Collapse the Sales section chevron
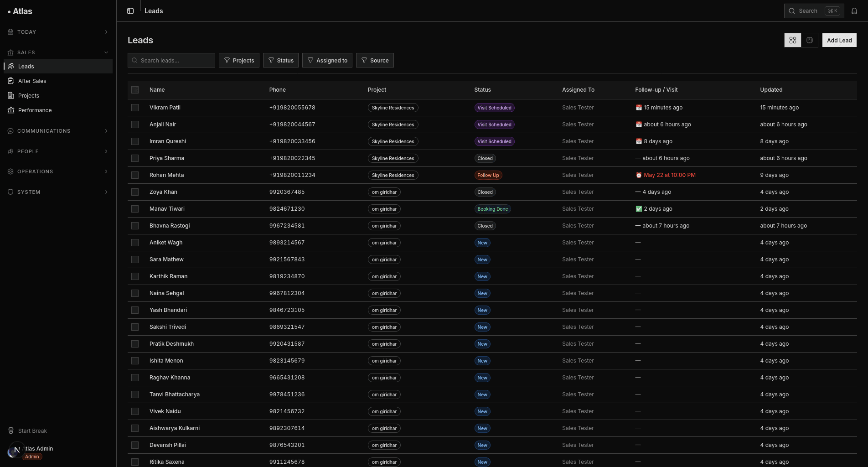Image resolution: width=868 pixels, height=467 pixels. click(x=106, y=52)
